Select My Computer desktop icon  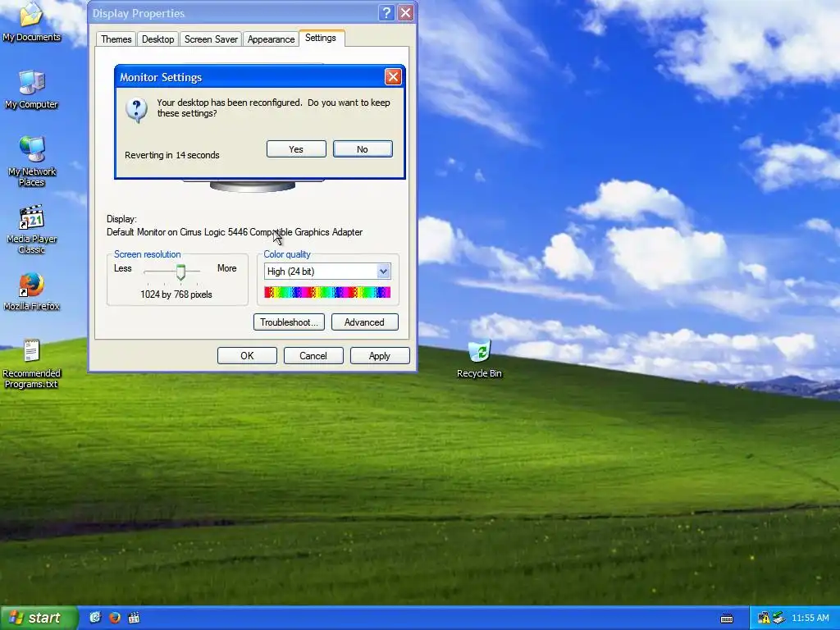pos(31,90)
